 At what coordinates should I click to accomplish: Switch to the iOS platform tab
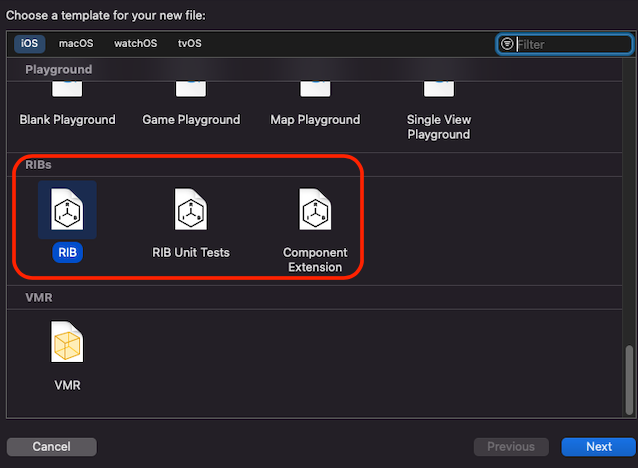(x=29, y=44)
